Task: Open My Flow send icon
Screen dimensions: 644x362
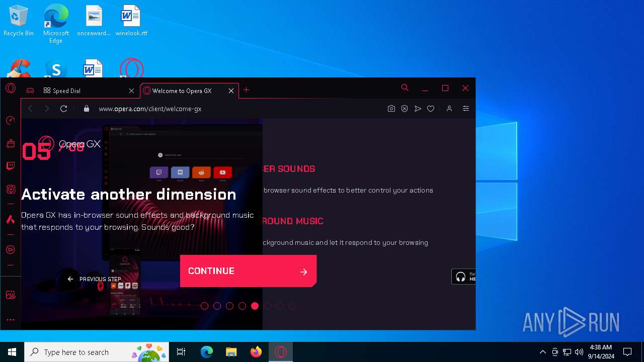Action: 418,109
